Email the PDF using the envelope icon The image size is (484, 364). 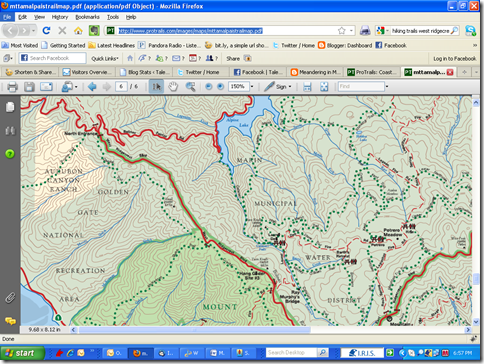point(46,87)
